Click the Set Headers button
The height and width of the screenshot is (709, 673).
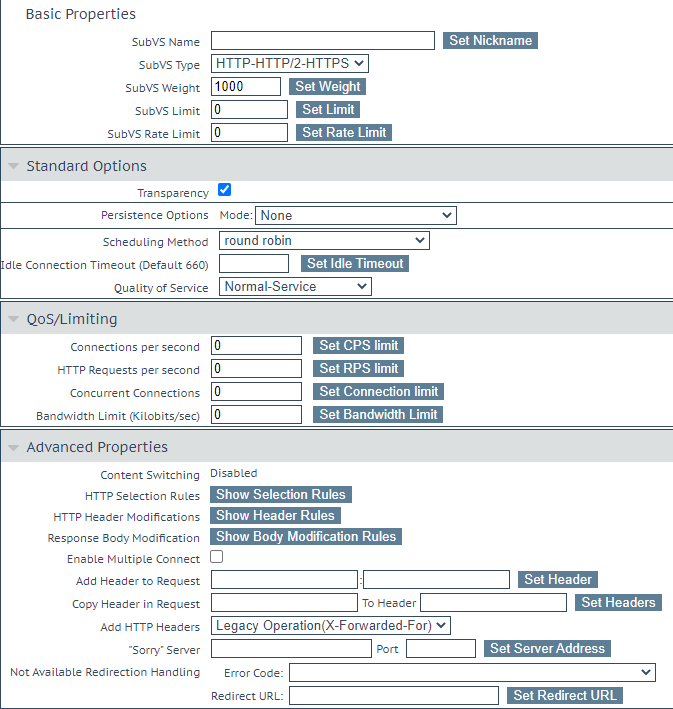[618, 603]
